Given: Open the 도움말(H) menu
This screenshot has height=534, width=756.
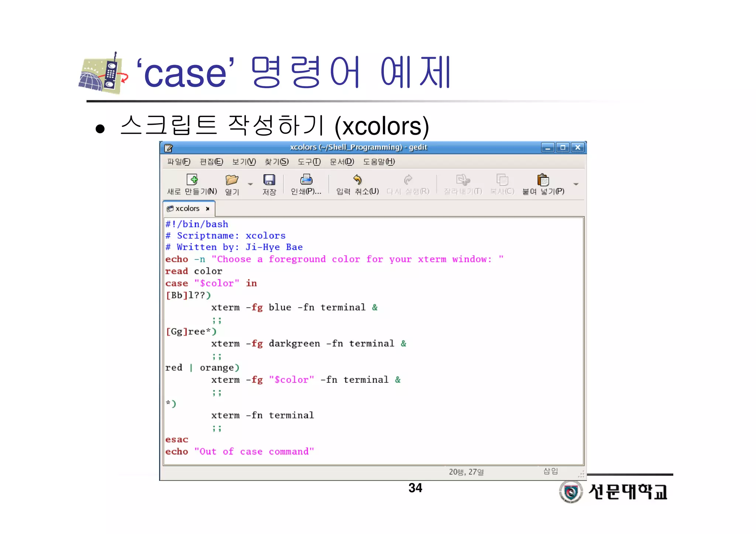Looking at the screenshot, I should [379, 162].
